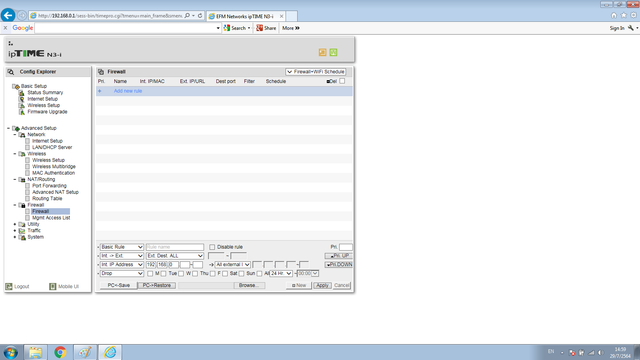640x360 pixels.
Task: Select MAC Authentication in the tree
Action: [x=53, y=173]
